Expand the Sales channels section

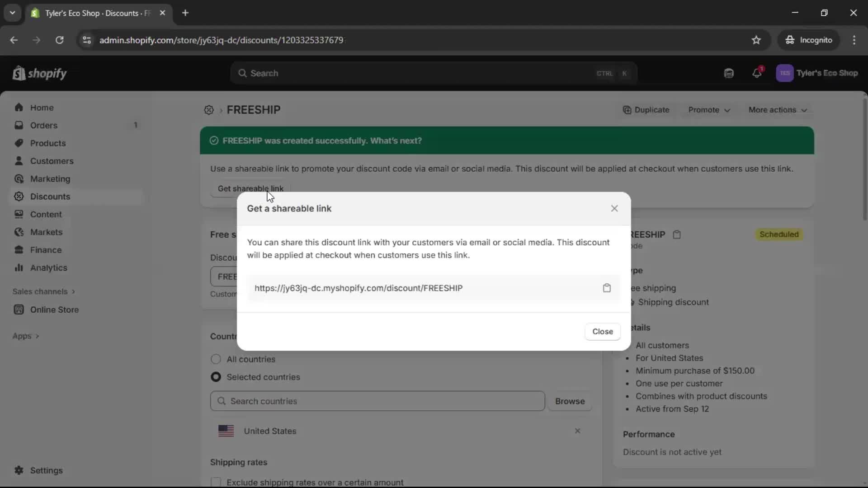(x=44, y=291)
